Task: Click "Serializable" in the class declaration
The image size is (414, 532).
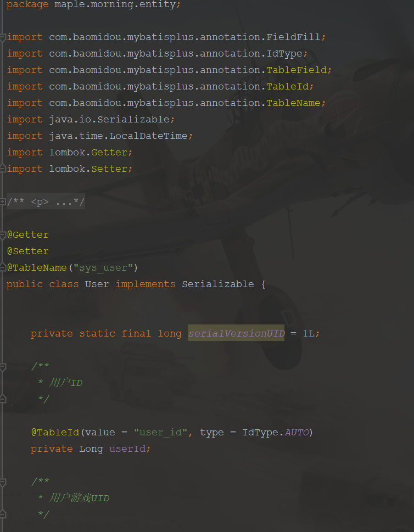Action: [217, 284]
